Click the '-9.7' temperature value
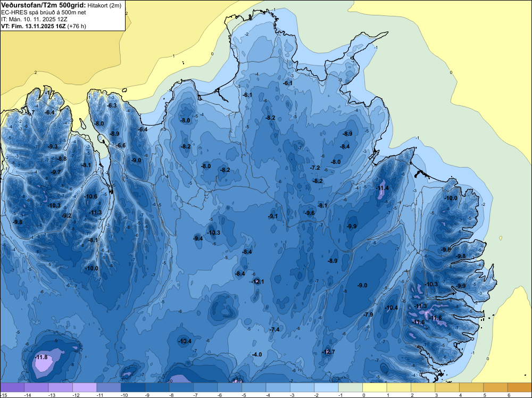 56,172
